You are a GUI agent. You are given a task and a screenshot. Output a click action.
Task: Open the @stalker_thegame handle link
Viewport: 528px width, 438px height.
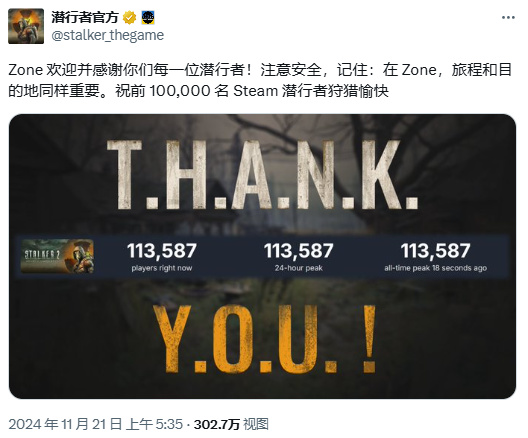click(x=108, y=35)
